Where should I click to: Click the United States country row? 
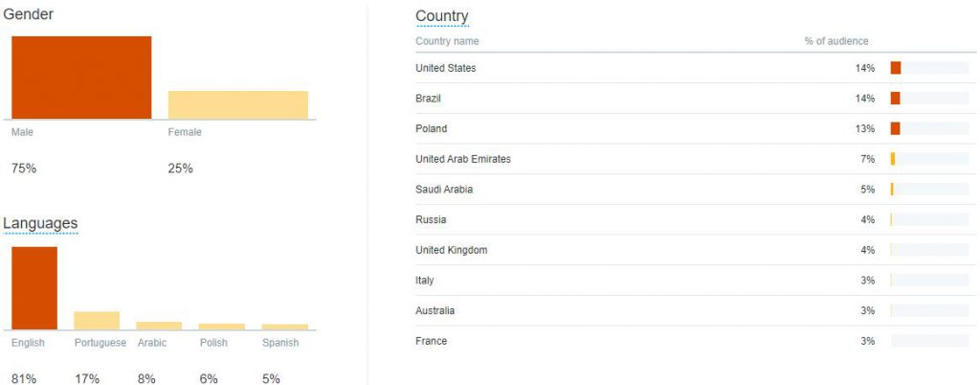[x=692, y=68]
